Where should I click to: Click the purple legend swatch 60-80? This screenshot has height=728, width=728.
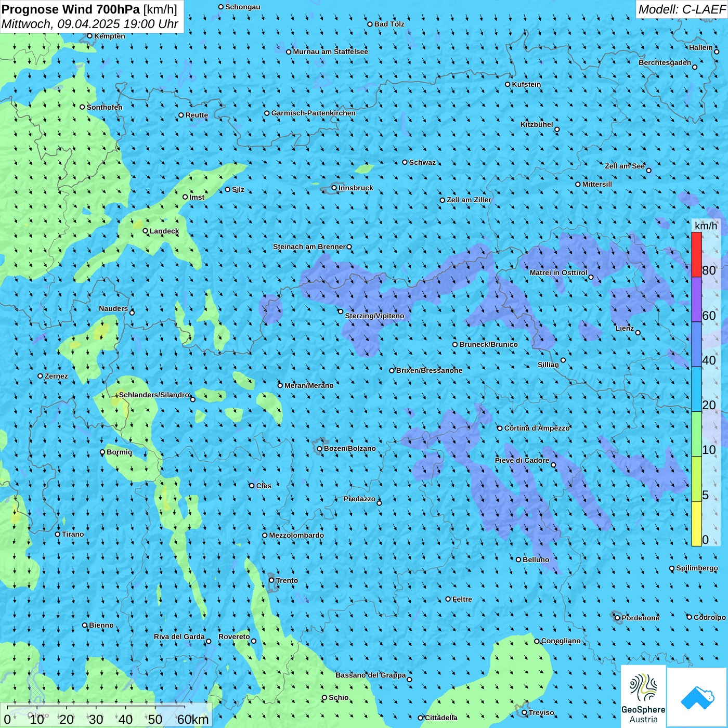click(x=696, y=300)
